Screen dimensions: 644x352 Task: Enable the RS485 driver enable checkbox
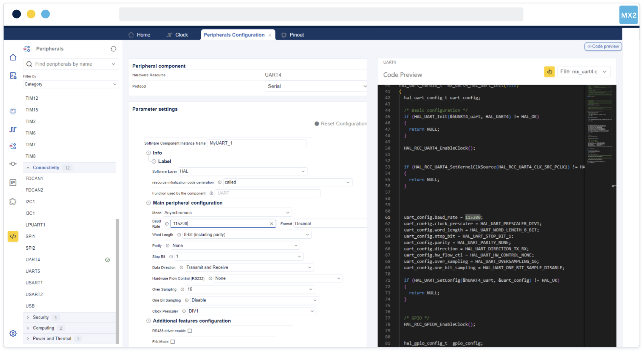click(x=190, y=331)
